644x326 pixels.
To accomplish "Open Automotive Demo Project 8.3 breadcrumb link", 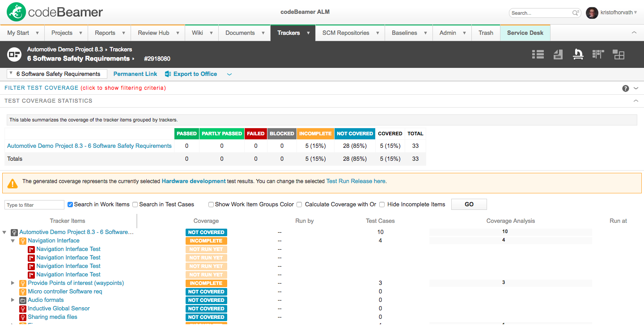I will pos(65,50).
